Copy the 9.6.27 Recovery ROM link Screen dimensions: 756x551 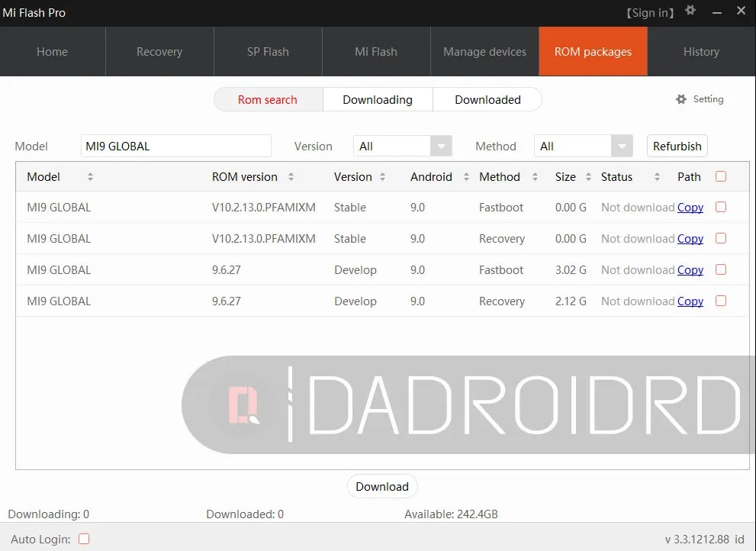pyautogui.click(x=690, y=301)
